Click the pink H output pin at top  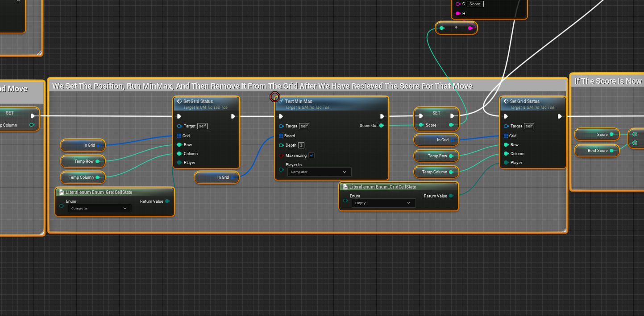458,13
